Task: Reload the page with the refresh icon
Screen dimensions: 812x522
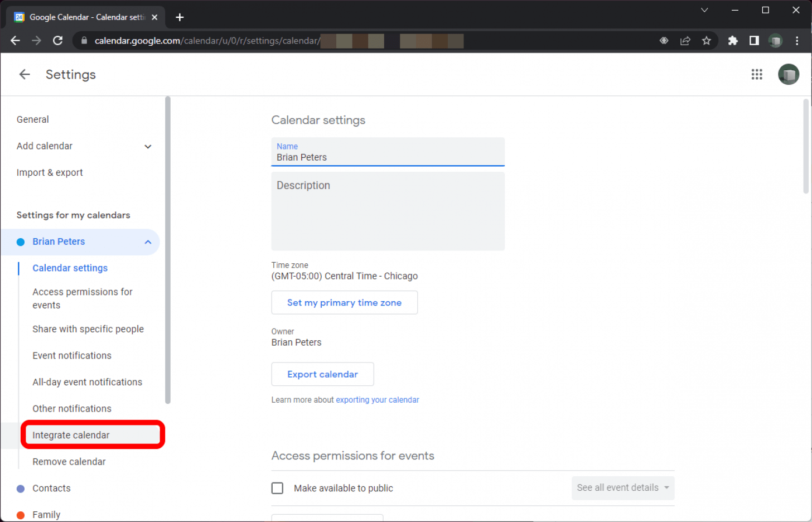Action: [57, 41]
